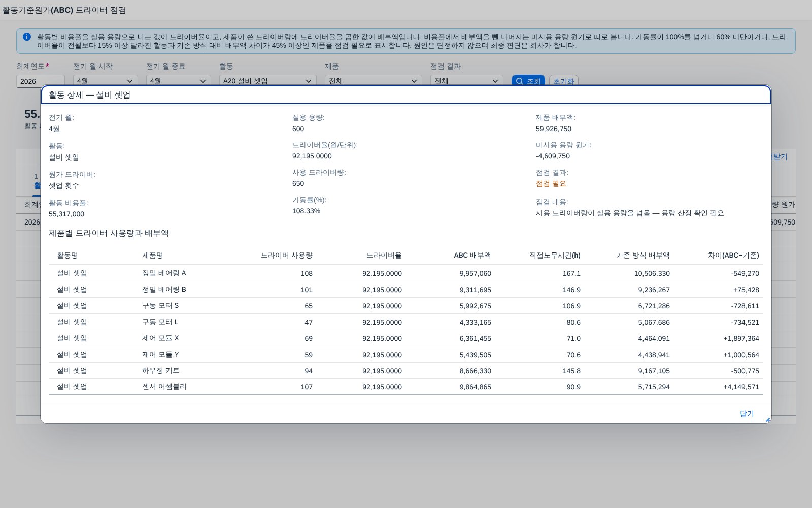Open the 활동 dropdown showing A20 설비 셋업
This screenshot has width=812, height=508.
pos(268,81)
